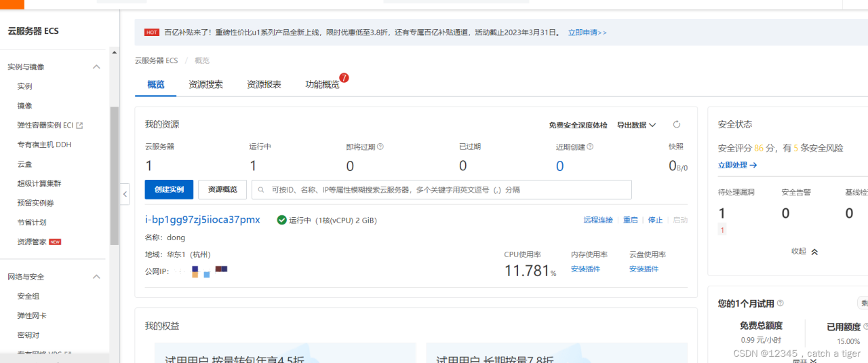
Task: Collapse the 实例与镜像 sidebar section
Action: pos(96,66)
